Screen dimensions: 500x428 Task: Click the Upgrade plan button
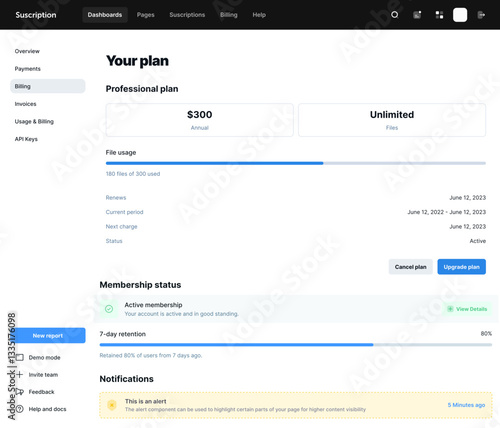[x=461, y=267]
